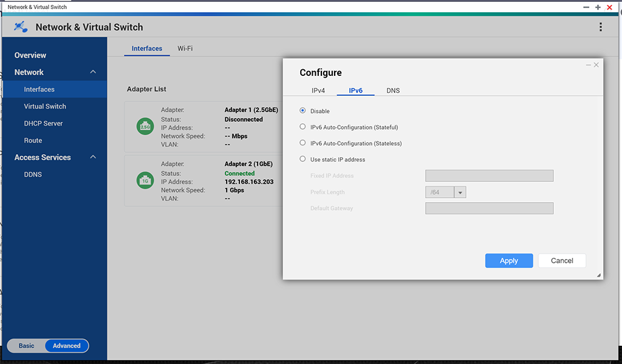Image resolution: width=622 pixels, height=364 pixels.
Task: Maximize the Network & Virtual Switch window
Action: [598, 7]
